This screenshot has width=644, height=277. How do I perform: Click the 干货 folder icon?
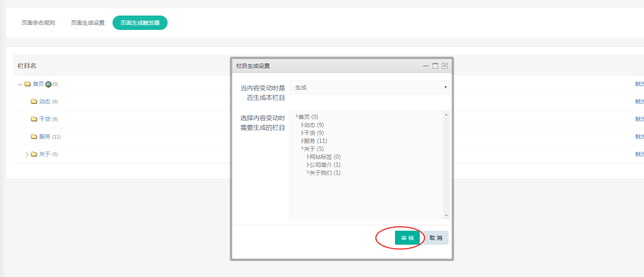coord(34,119)
